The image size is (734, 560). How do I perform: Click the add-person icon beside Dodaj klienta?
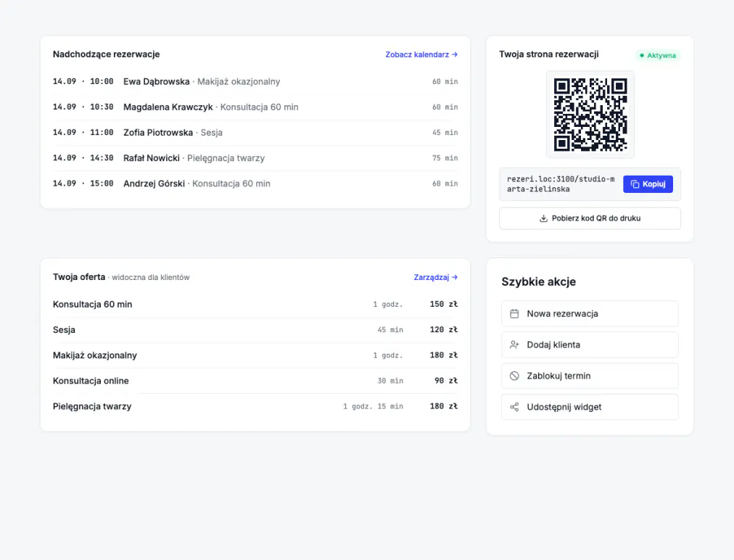pos(514,345)
